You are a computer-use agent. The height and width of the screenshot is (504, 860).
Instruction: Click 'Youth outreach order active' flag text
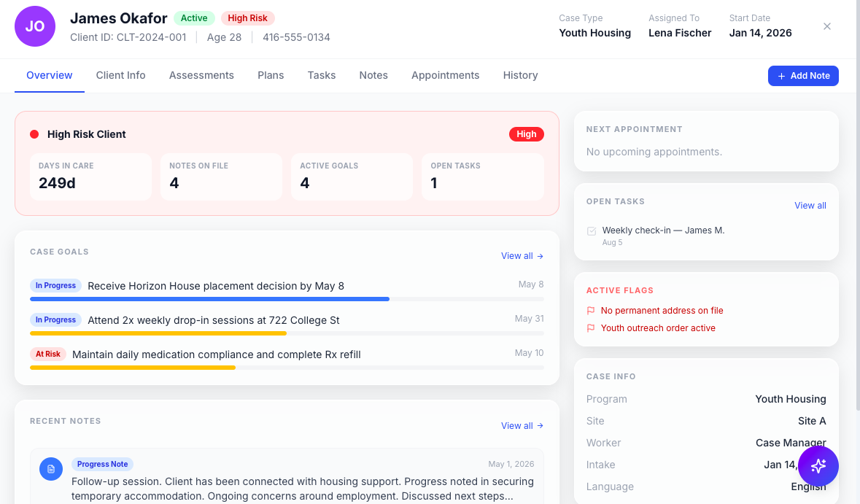658,328
